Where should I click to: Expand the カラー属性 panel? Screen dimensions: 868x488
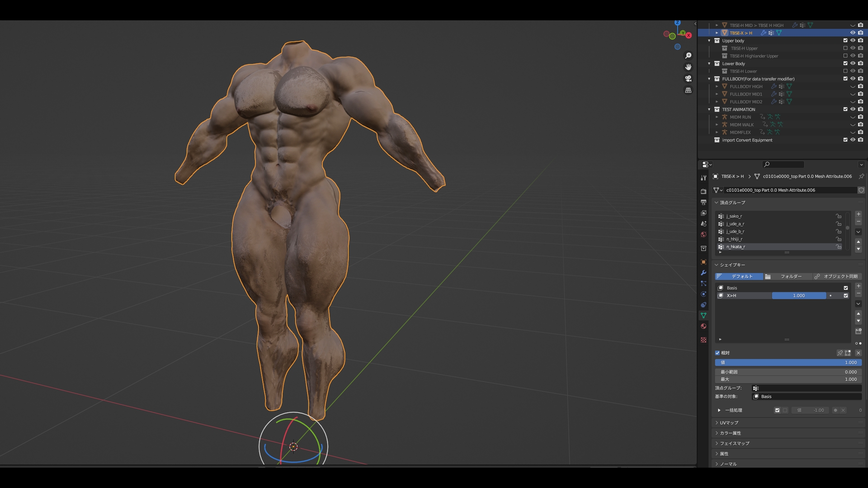(717, 433)
